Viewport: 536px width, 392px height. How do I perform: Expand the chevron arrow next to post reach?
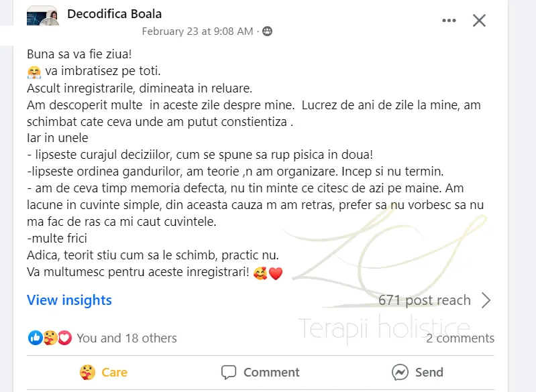[486, 300]
